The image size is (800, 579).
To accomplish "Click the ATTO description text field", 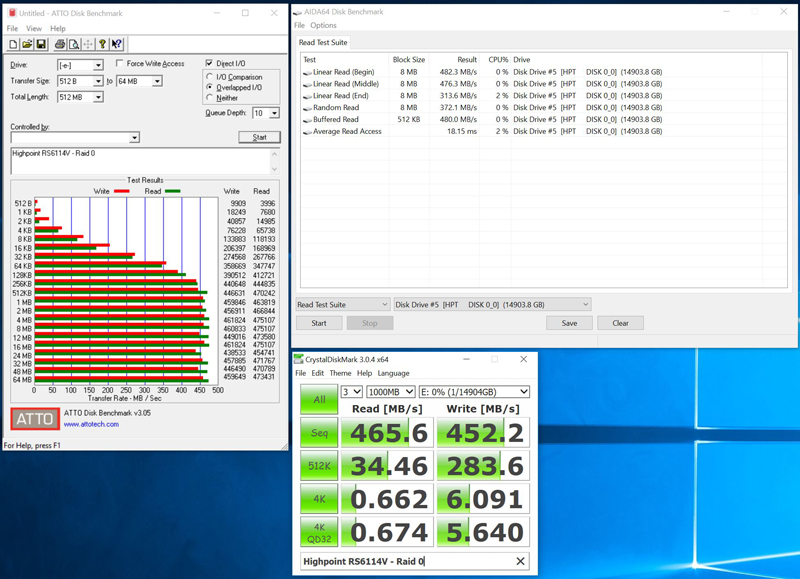I will pos(145,160).
